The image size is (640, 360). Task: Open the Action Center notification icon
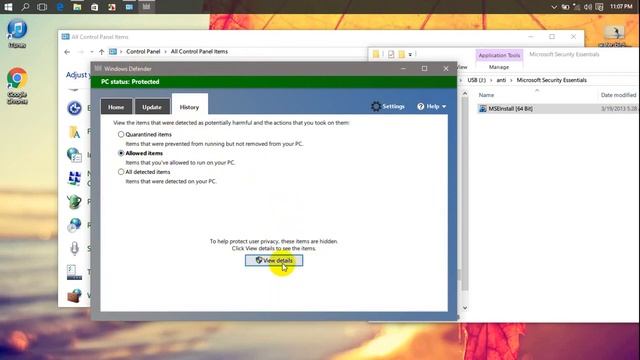click(x=599, y=7)
